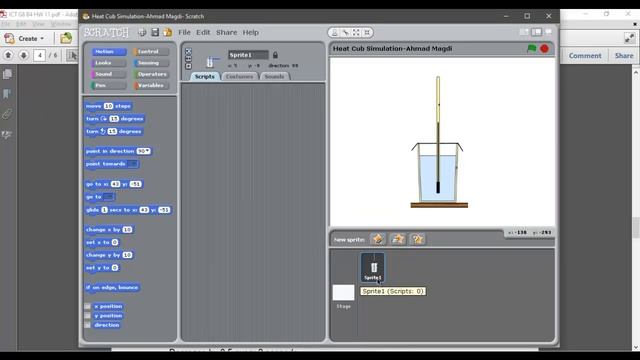Viewport: 640px width, 360px height.
Task: Open the File menu
Action: [x=184, y=32]
